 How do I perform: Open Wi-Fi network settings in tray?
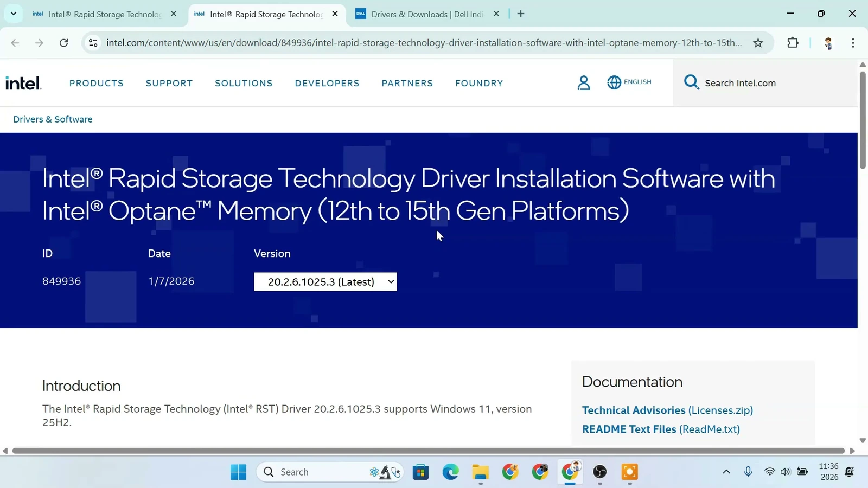click(x=769, y=472)
